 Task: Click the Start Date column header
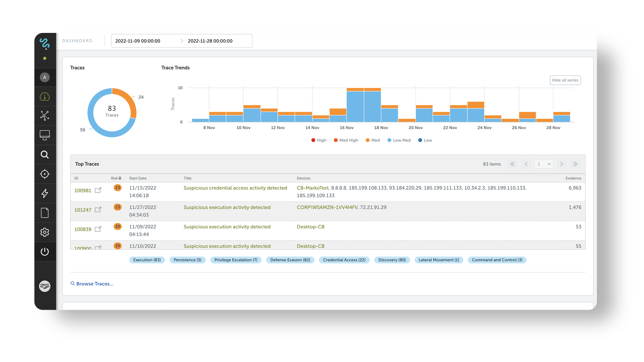[x=138, y=178]
